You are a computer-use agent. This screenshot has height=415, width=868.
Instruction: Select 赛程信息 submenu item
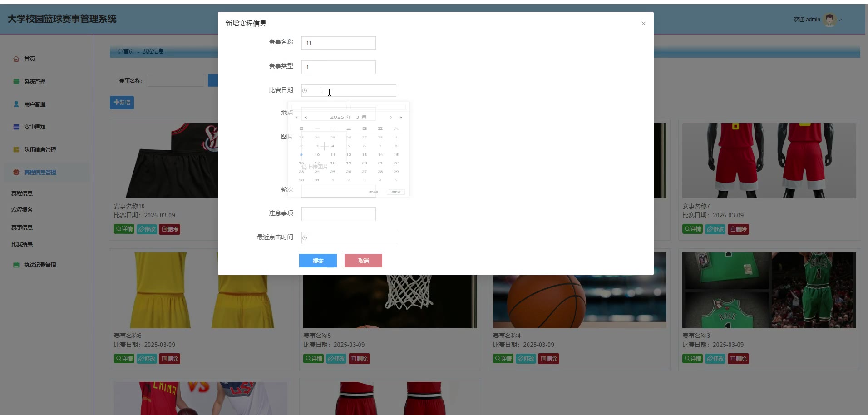point(22,193)
